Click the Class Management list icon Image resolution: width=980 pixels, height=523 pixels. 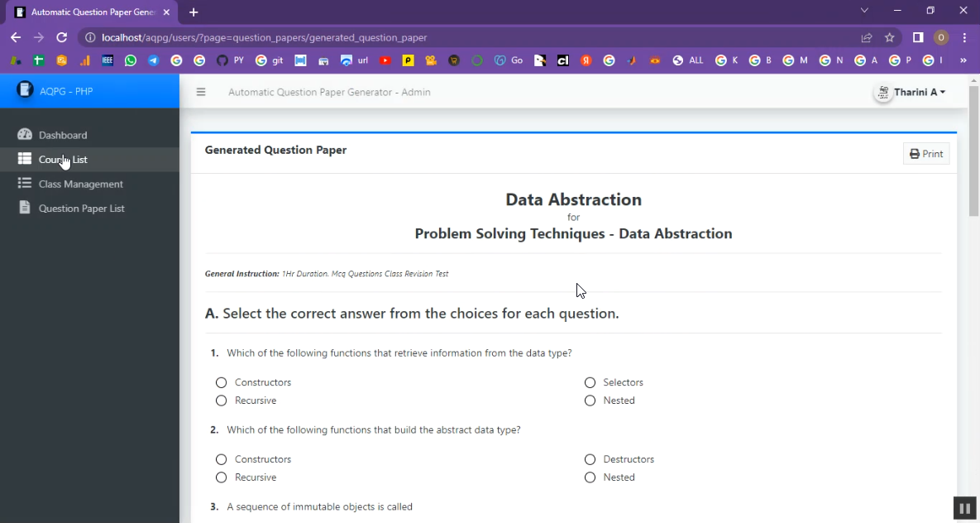click(25, 184)
